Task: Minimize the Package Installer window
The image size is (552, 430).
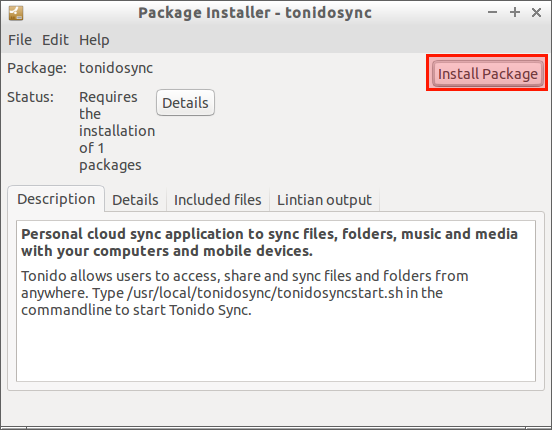Action: click(x=493, y=13)
